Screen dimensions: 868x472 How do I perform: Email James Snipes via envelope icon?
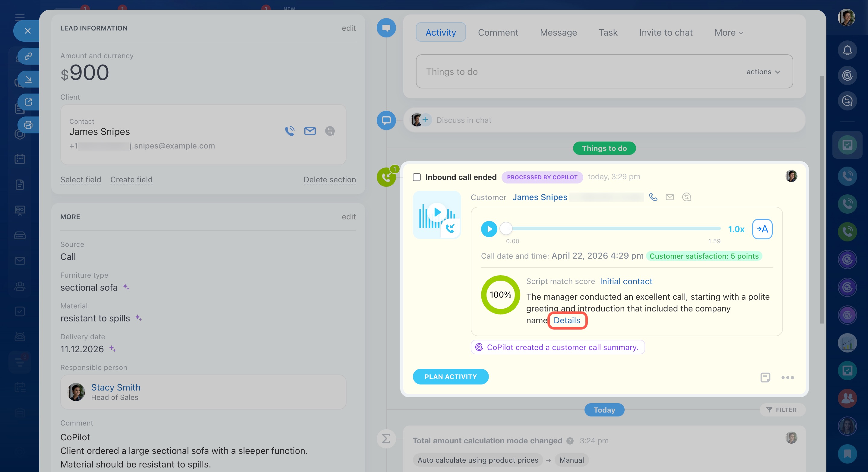[x=310, y=131]
